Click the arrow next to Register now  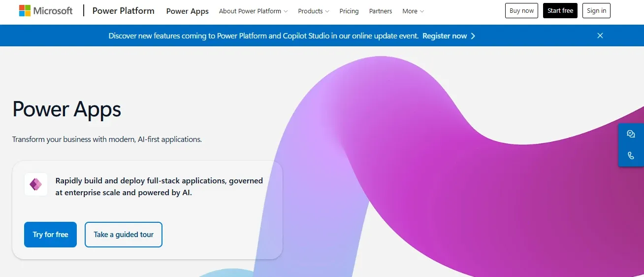pyautogui.click(x=473, y=36)
